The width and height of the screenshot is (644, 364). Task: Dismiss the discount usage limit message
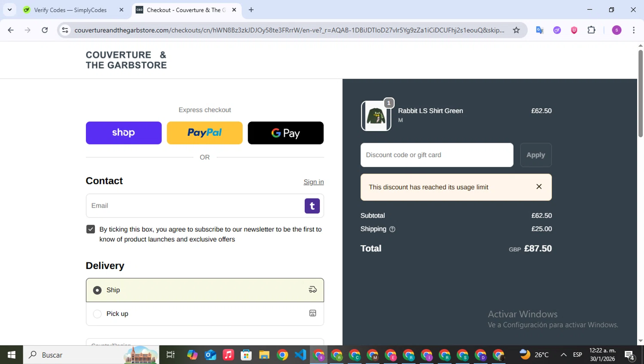click(x=539, y=187)
